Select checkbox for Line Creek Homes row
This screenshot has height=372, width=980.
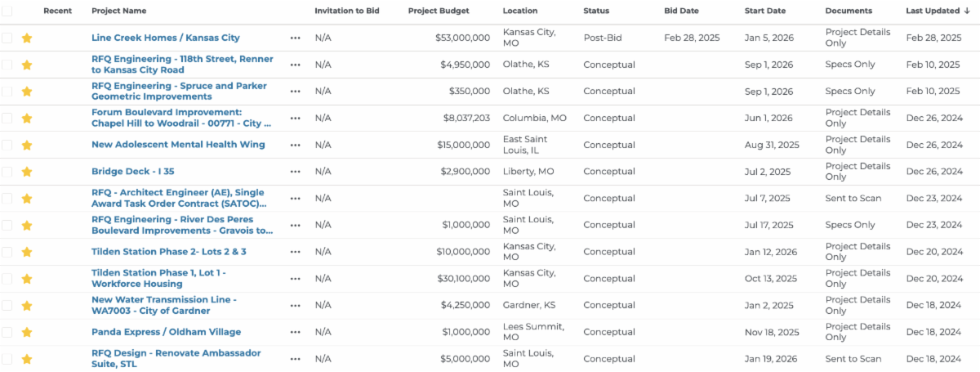pos(7,38)
